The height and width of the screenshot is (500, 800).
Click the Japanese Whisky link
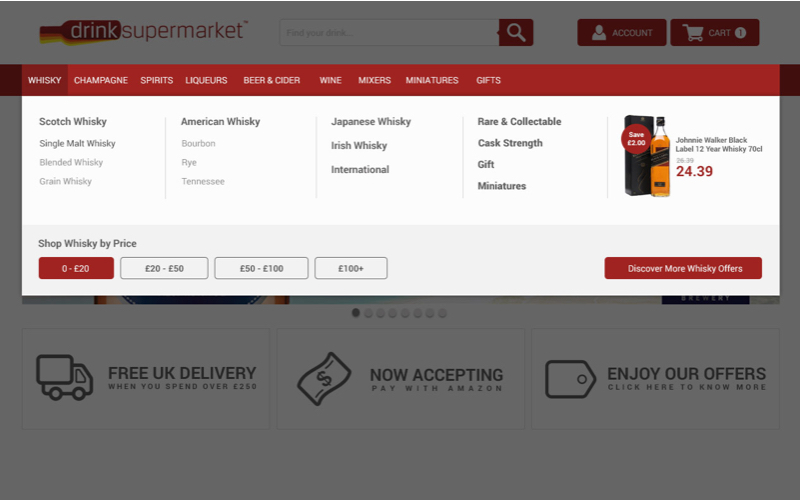371,122
